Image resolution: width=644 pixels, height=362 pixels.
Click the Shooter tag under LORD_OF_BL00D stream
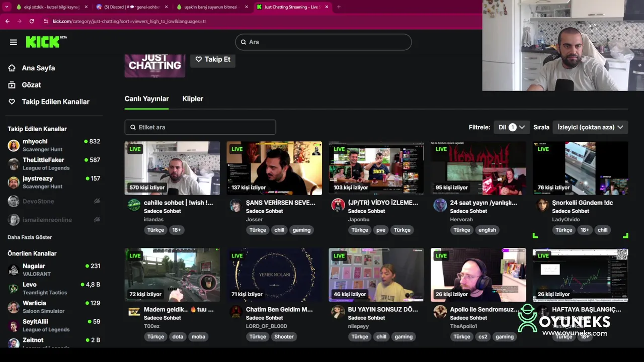pos(284,337)
